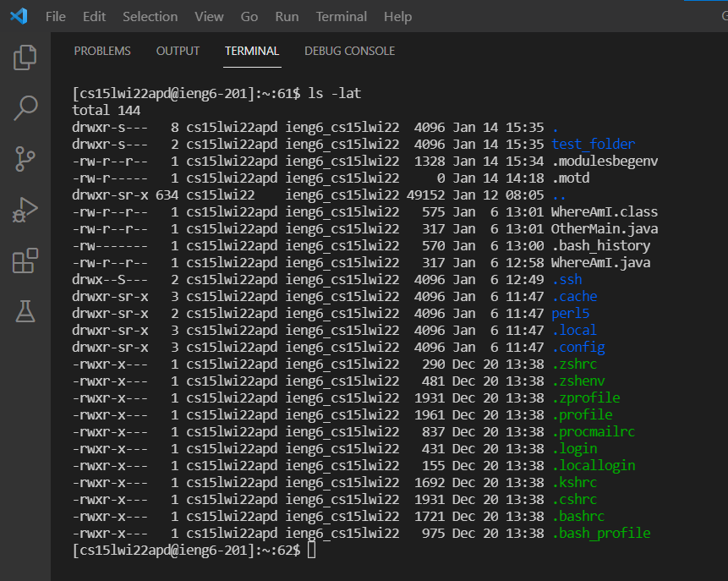Open the Run menu
Image resolution: width=728 pixels, height=581 pixels.
coord(287,16)
